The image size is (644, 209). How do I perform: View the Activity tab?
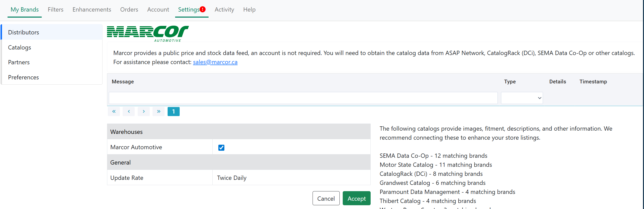coord(224,10)
